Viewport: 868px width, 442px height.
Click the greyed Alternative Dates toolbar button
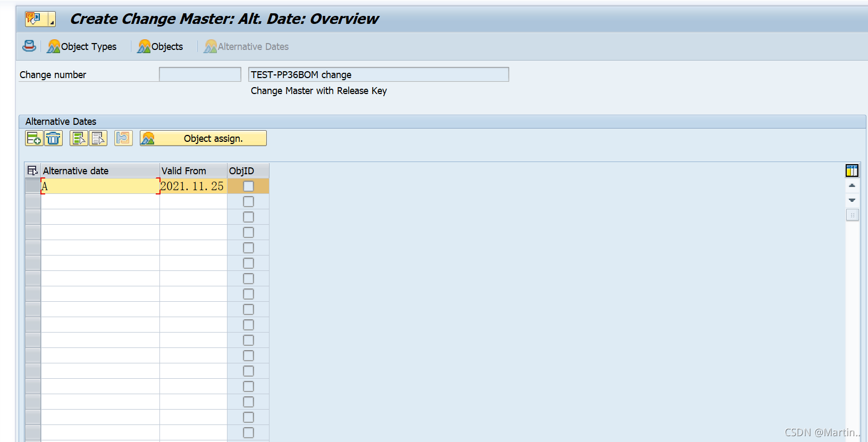pos(247,47)
